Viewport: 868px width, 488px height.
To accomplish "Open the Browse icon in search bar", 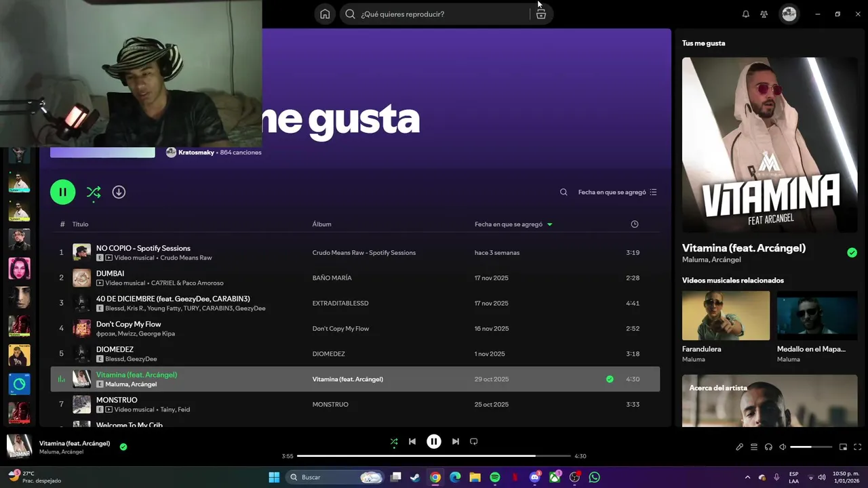I will tap(540, 14).
